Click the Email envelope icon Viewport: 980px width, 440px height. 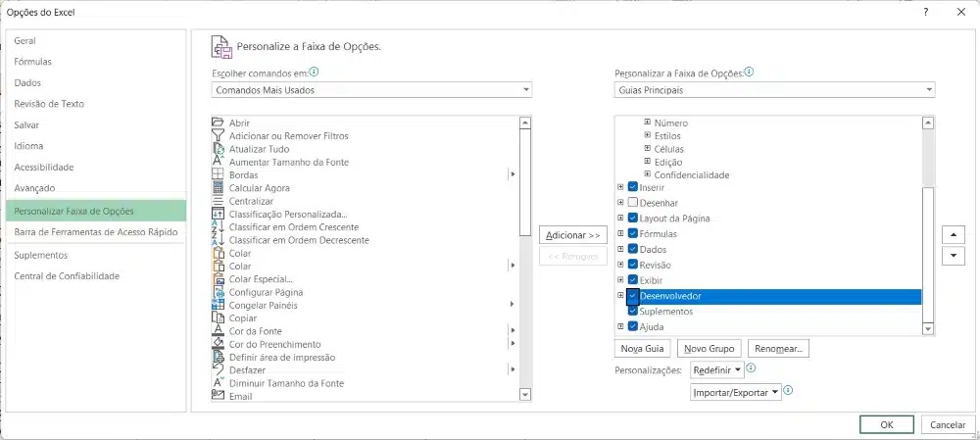pos(219,395)
